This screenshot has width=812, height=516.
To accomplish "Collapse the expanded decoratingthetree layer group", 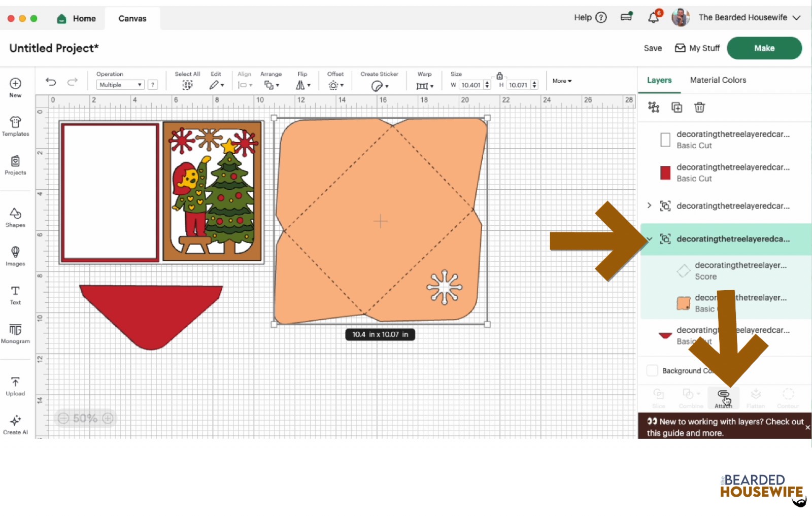I will (651, 239).
